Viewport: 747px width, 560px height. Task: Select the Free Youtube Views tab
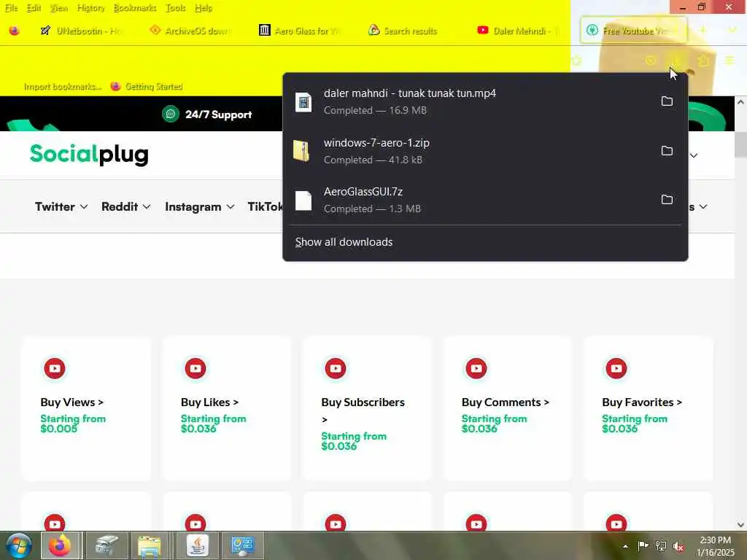pos(634,31)
